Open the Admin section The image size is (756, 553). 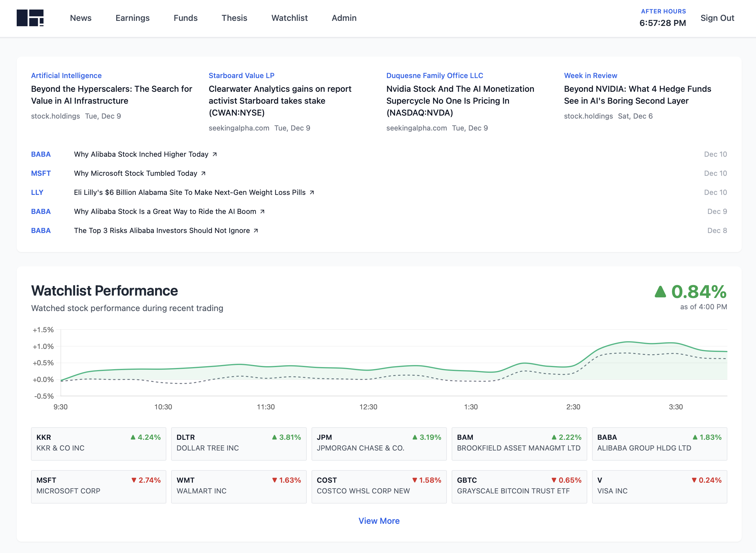coord(344,18)
